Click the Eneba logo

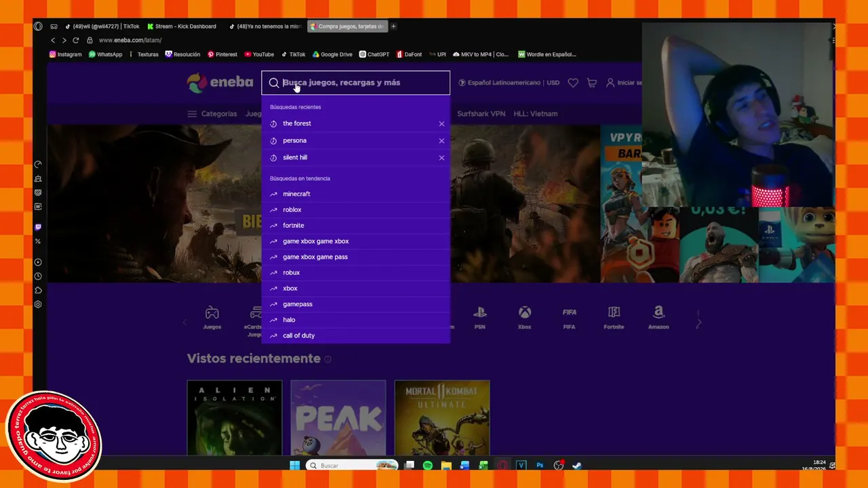tap(220, 83)
